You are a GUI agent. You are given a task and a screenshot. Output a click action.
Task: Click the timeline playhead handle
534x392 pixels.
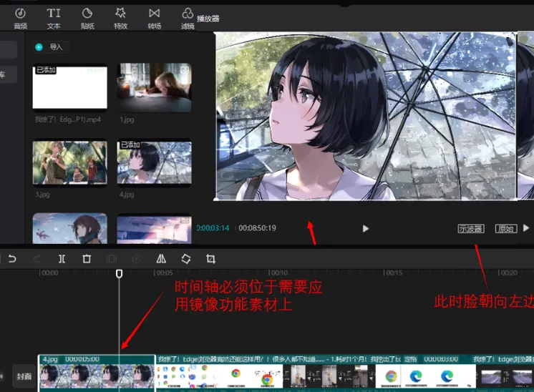(120, 273)
